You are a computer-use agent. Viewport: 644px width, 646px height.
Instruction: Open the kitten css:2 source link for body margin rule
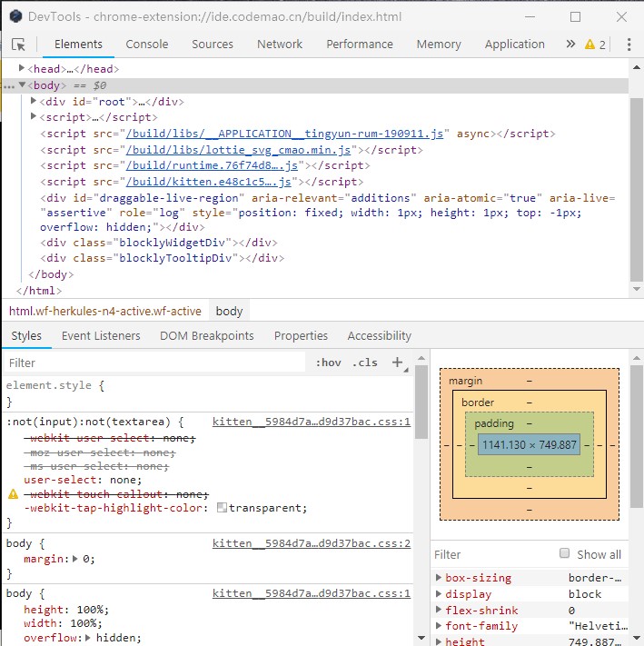click(312, 543)
